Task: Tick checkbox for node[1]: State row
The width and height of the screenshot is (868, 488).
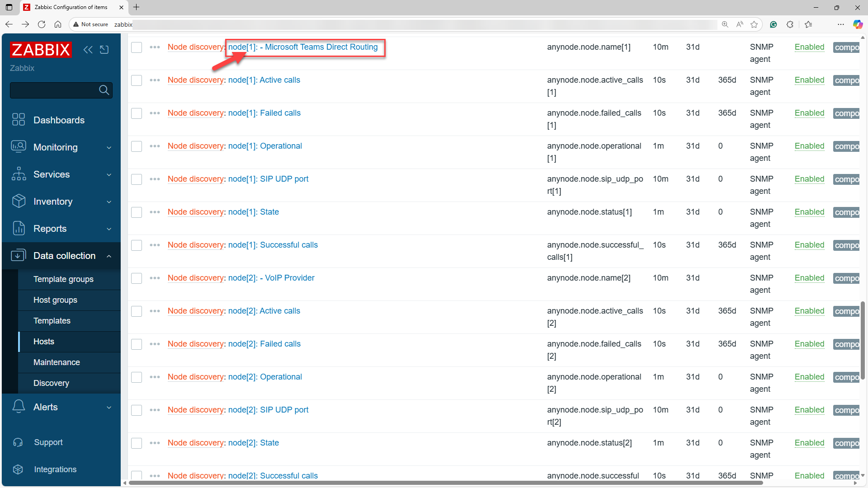Action: [137, 212]
